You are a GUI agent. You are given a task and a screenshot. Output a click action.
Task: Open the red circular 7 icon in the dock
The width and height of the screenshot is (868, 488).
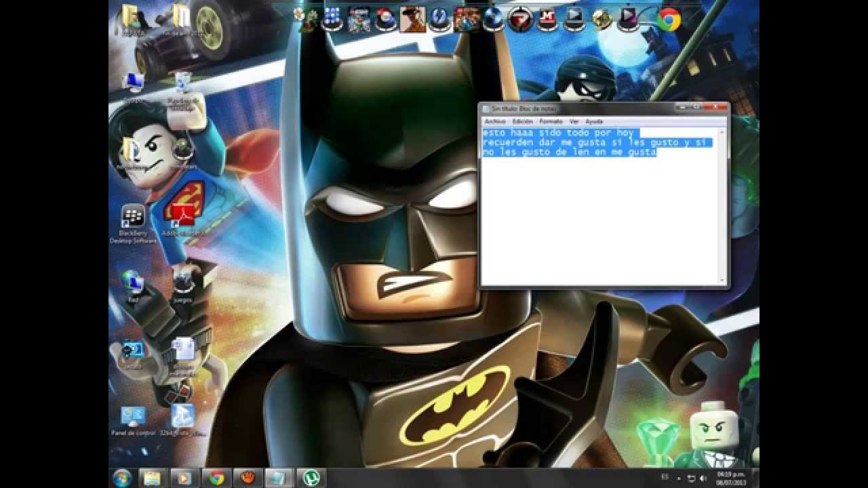(521, 19)
